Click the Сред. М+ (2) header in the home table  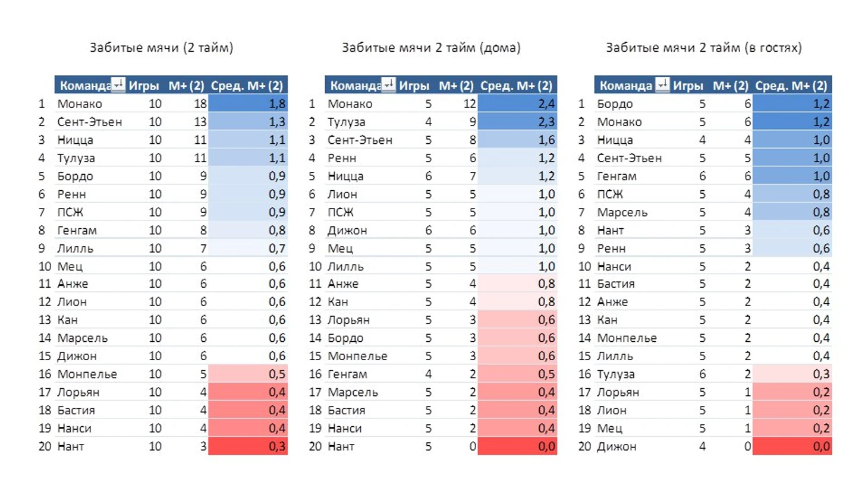517,86
